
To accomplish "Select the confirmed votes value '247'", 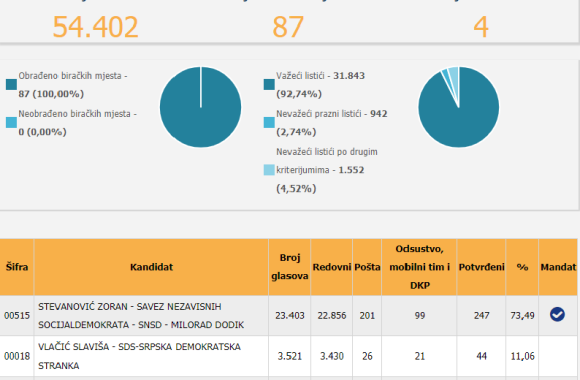I will tap(482, 316).
